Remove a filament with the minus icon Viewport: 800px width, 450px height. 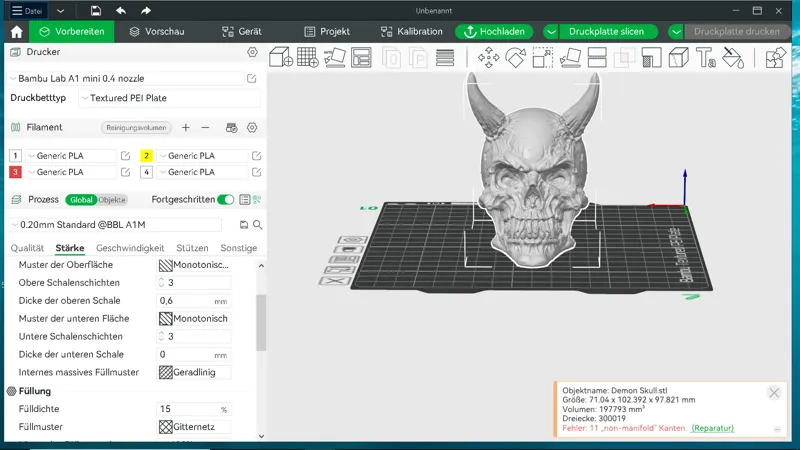click(x=205, y=128)
